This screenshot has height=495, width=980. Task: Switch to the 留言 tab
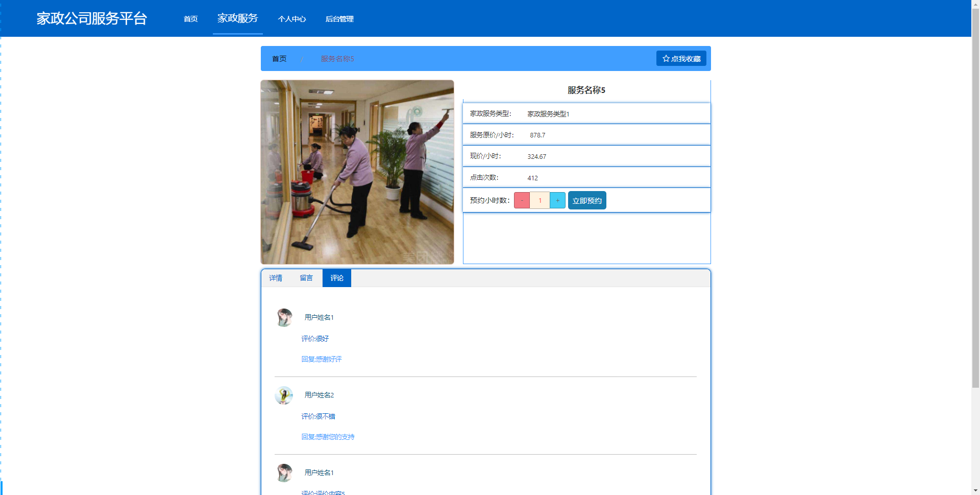click(x=306, y=278)
